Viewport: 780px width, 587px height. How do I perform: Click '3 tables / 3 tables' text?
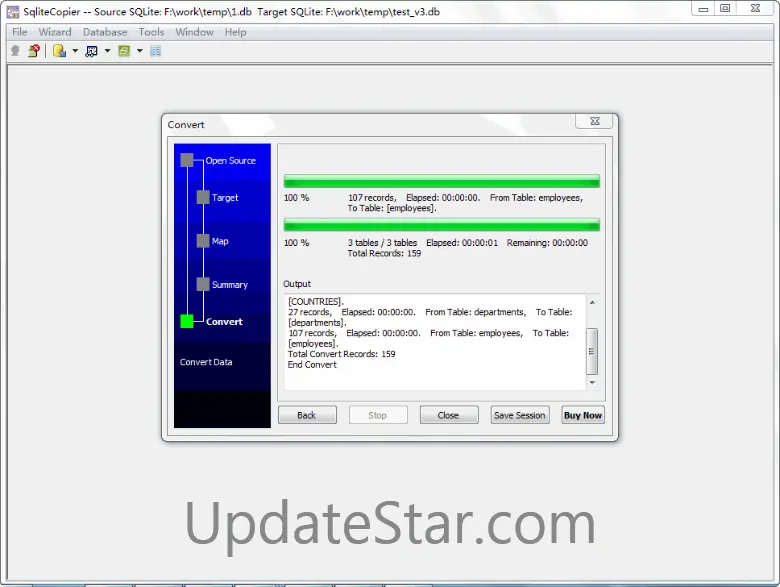pos(383,243)
